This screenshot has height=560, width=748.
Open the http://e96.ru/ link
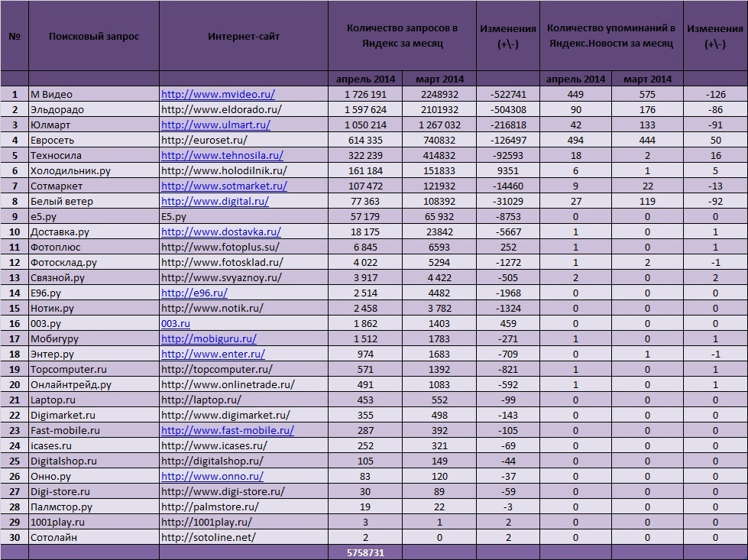[194, 293]
